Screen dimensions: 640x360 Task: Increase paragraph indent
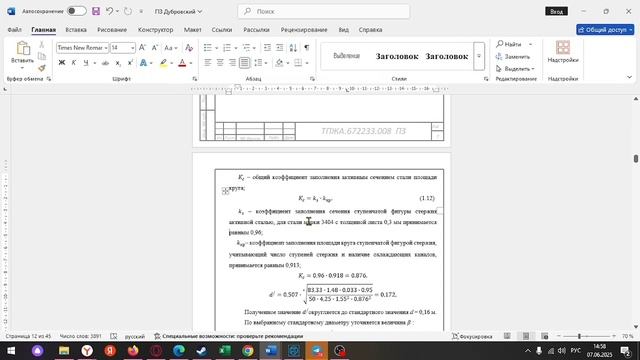pyautogui.click(x=280, y=48)
